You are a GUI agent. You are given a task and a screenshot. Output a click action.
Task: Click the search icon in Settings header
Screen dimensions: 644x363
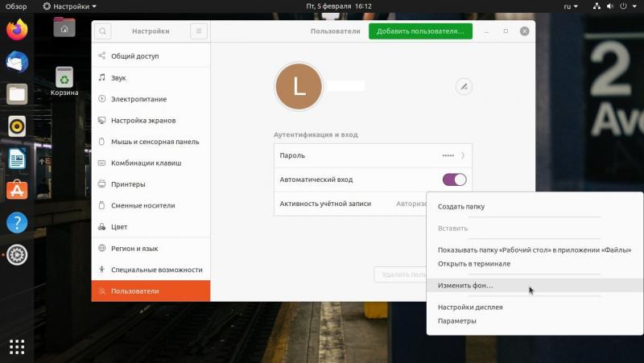click(x=102, y=31)
